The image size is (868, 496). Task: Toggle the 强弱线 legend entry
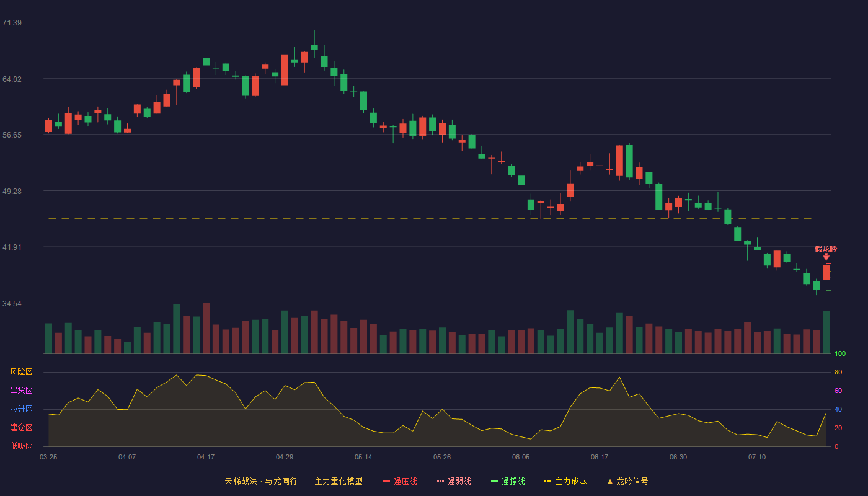pos(454,481)
